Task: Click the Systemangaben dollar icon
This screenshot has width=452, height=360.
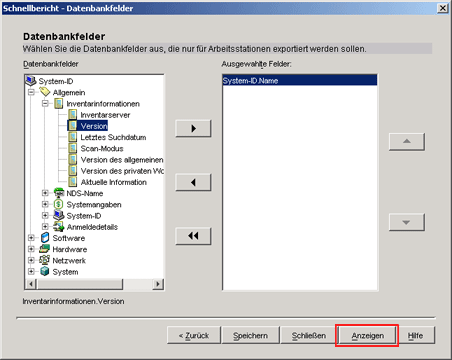Action: tap(59, 204)
